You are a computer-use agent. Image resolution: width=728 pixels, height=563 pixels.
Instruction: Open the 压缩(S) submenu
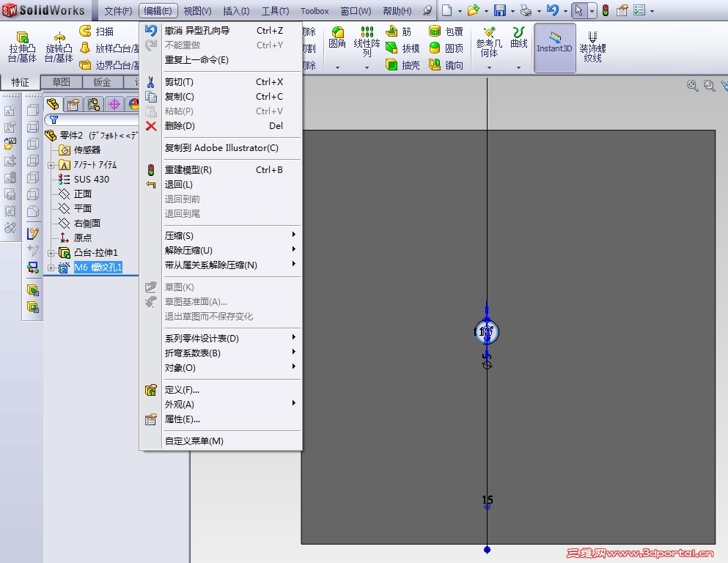coord(232,236)
